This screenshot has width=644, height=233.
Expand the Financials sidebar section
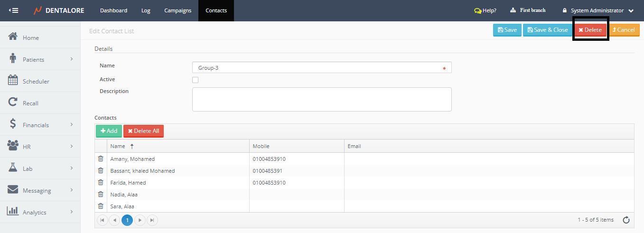pos(40,125)
